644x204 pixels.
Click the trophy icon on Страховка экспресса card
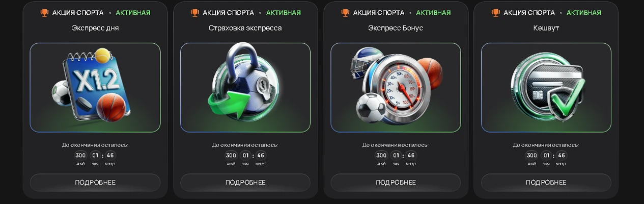[195, 12]
